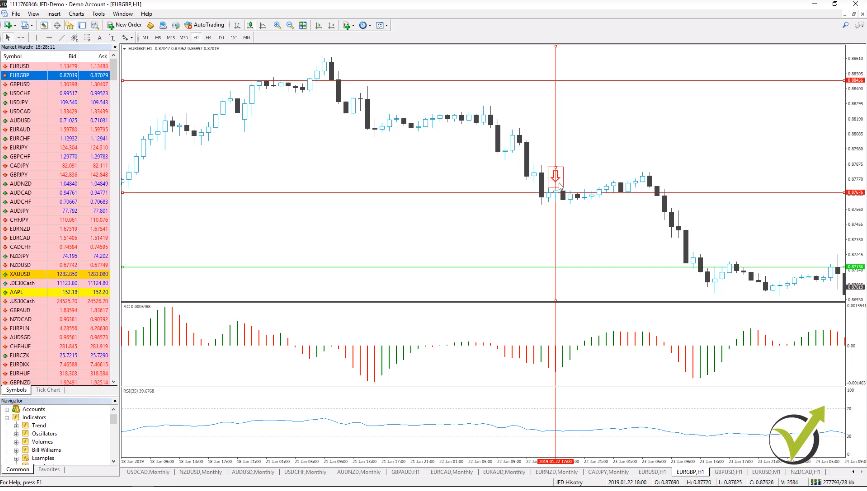Toggle the AutoTrading button
This screenshot has height=491, width=867.
pyautogui.click(x=205, y=25)
